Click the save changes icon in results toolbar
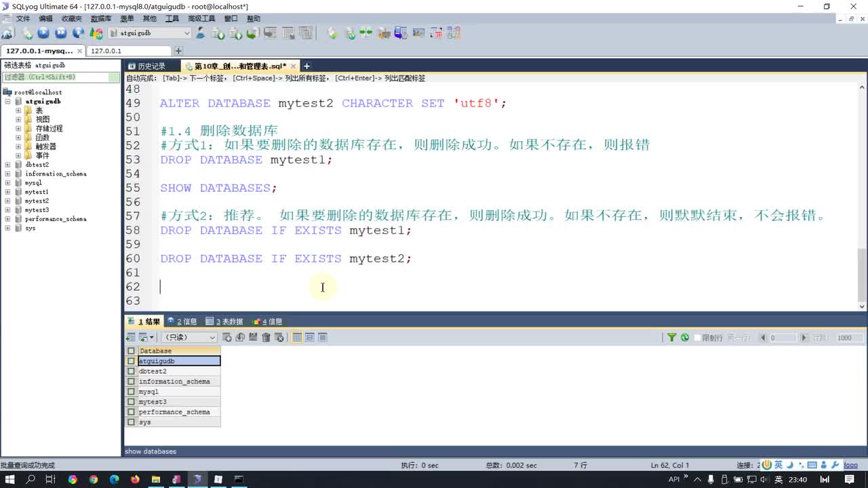 [253, 338]
